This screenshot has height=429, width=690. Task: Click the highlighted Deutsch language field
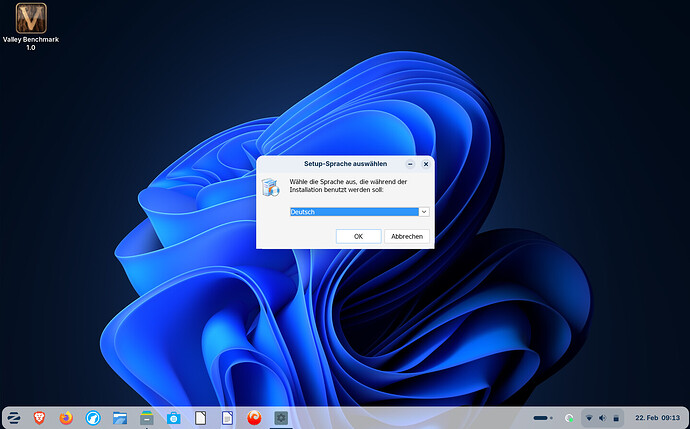[353, 212]
